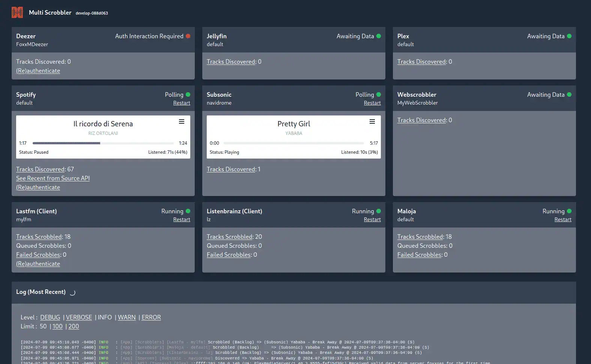Set log level to WARN
591x364 pixels.
[x=127, y=317]
